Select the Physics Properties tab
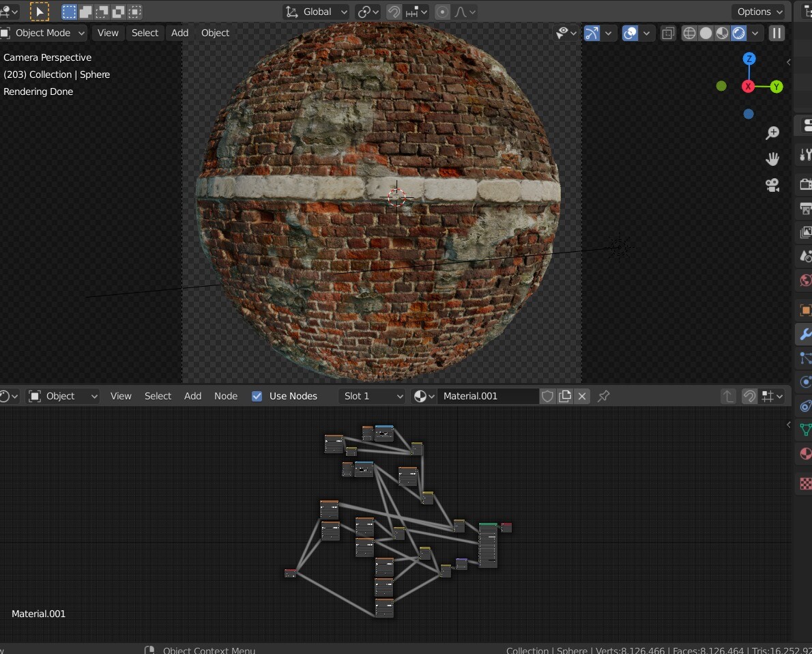 [804, 382]
